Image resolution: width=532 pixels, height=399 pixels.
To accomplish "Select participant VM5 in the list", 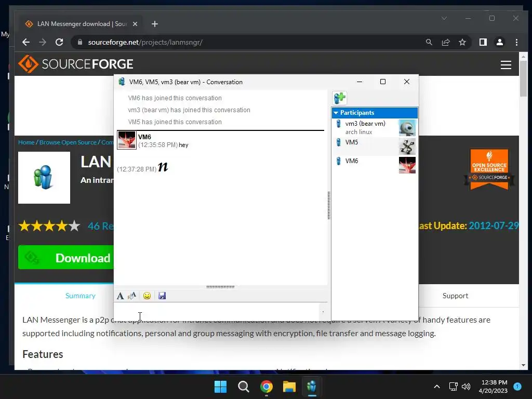I will pos(375,146).
